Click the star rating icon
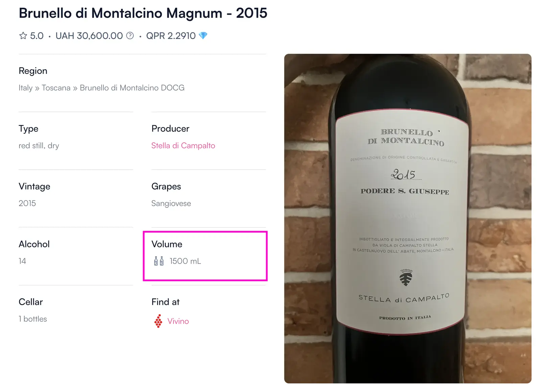The image size is (541, 392). [23, 36]
